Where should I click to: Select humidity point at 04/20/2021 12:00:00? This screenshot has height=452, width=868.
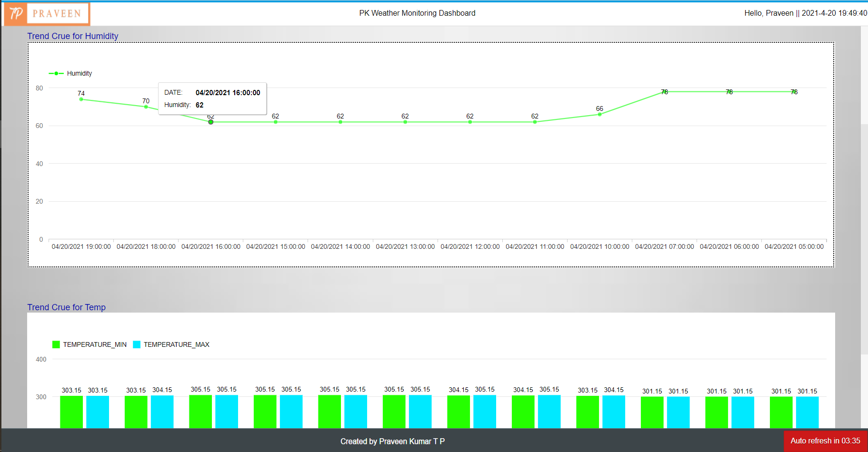tap(470, 122)
